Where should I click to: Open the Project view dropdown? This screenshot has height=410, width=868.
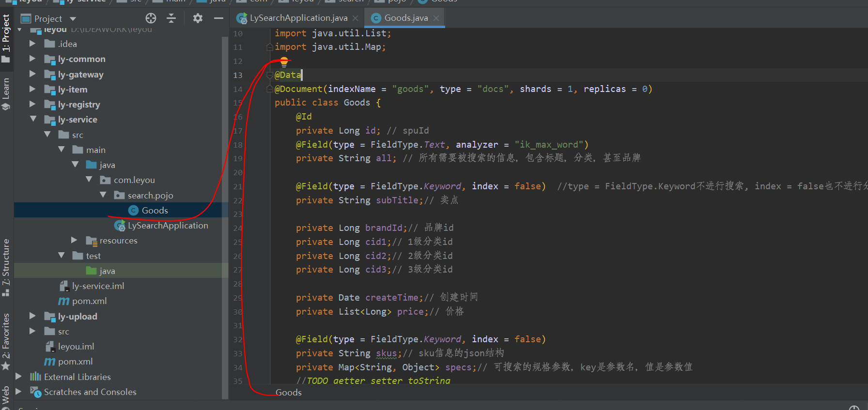pyautogui.click(x=73, y=19)
